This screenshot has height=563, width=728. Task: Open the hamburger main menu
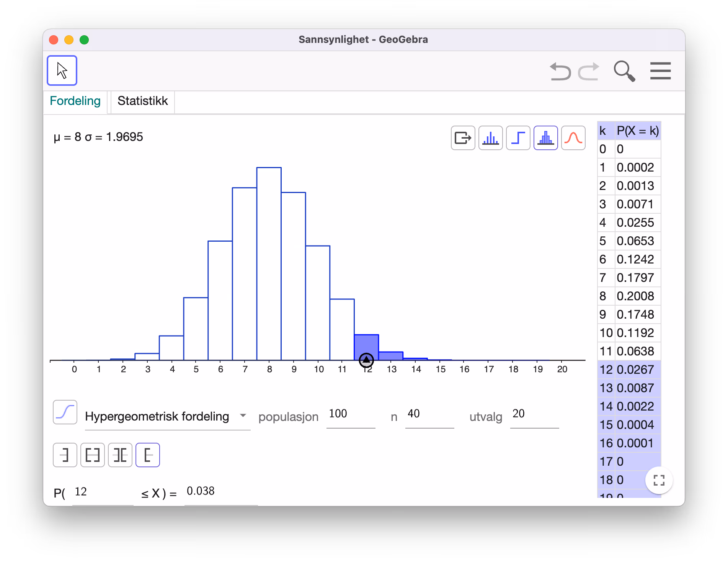tap(660, 71)
